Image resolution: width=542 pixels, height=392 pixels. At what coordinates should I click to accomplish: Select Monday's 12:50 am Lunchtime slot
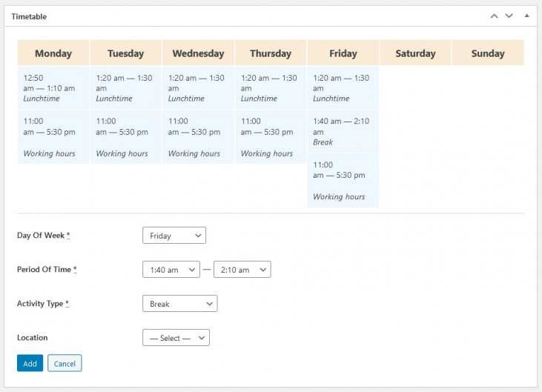pyautogui.click(x=53, y=87)
